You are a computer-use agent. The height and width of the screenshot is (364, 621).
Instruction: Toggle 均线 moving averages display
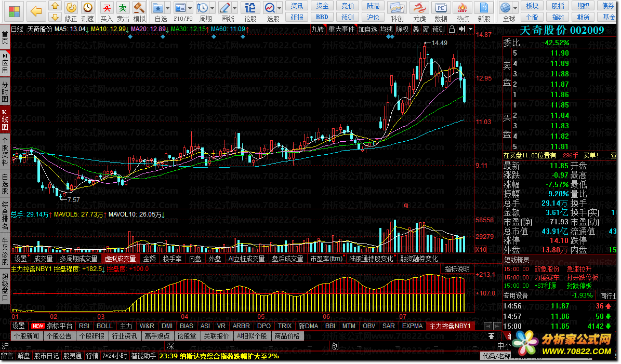pyautogui.click(x=386, y=29)
